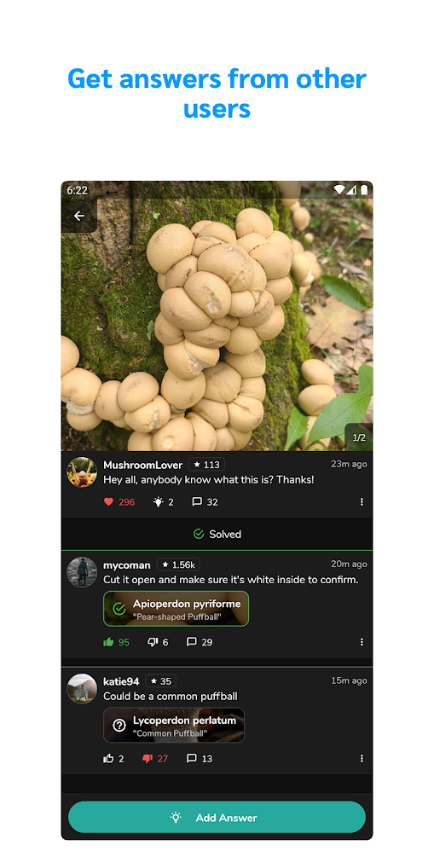Open the Apioperdon pyriforme species card
Image resolution: width=434 pixels, height=868 pixels.
[176, 609]
